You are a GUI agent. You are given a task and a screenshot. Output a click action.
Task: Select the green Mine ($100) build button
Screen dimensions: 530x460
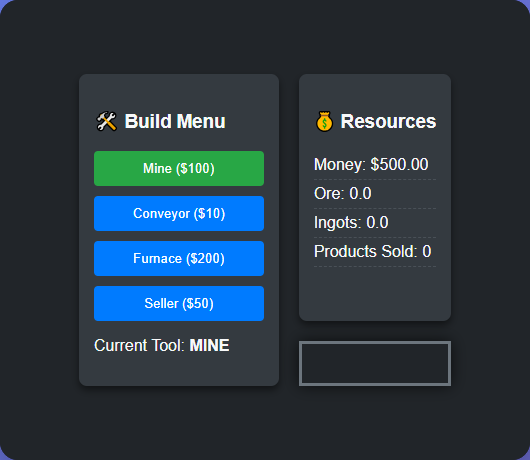click(x=179, y=168)
